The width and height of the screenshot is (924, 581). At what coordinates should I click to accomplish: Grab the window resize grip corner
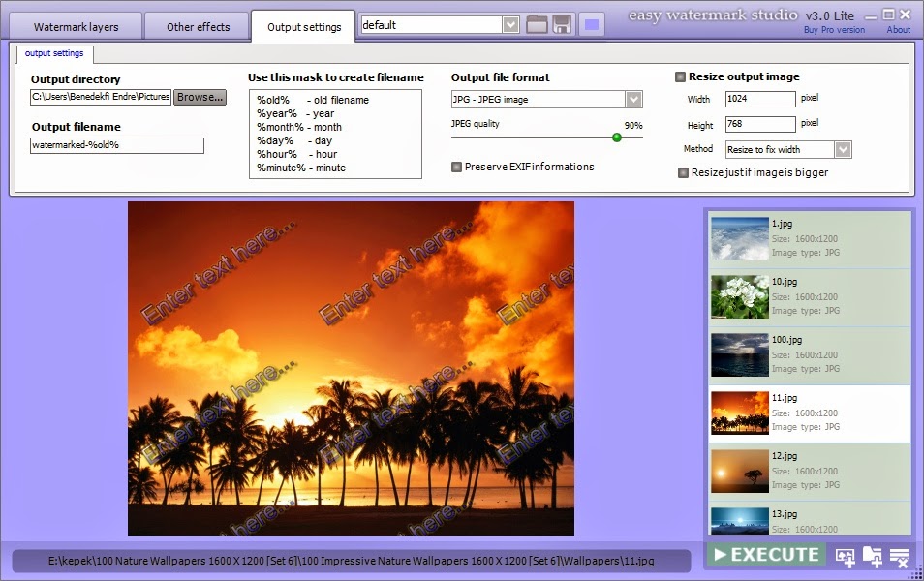[917, 574]
